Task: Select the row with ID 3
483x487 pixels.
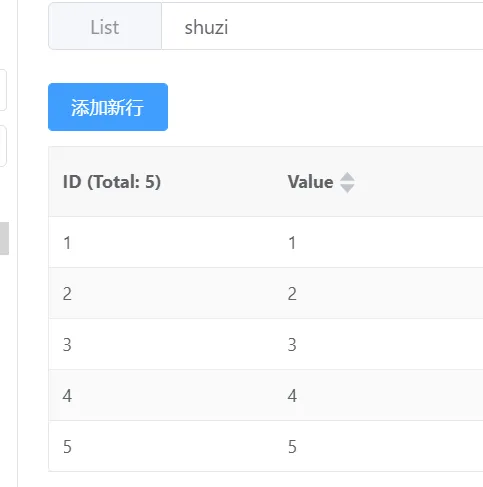Action: (x=266, y=344)
